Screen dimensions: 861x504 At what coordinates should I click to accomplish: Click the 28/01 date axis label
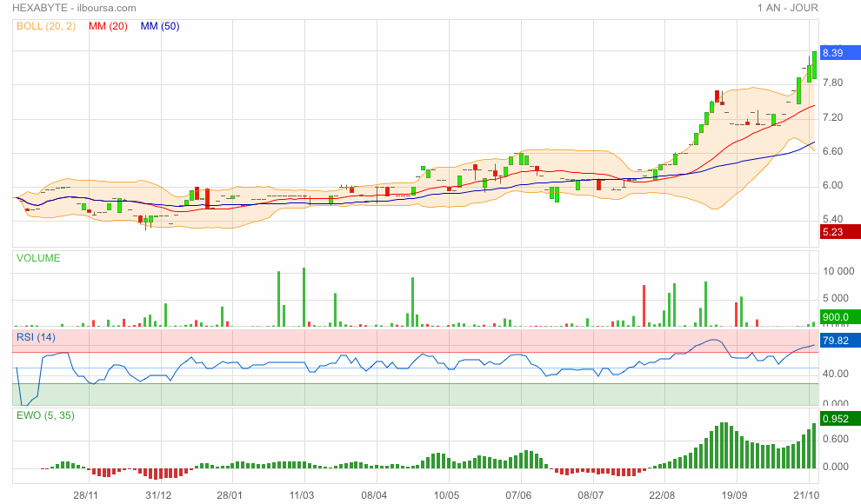coord(230,495)
